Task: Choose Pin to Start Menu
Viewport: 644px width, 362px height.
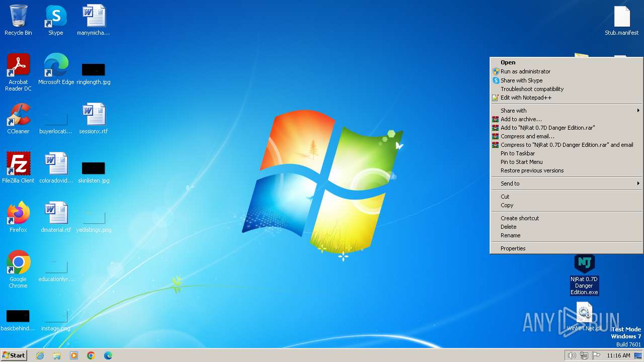Action: [567, 162]
